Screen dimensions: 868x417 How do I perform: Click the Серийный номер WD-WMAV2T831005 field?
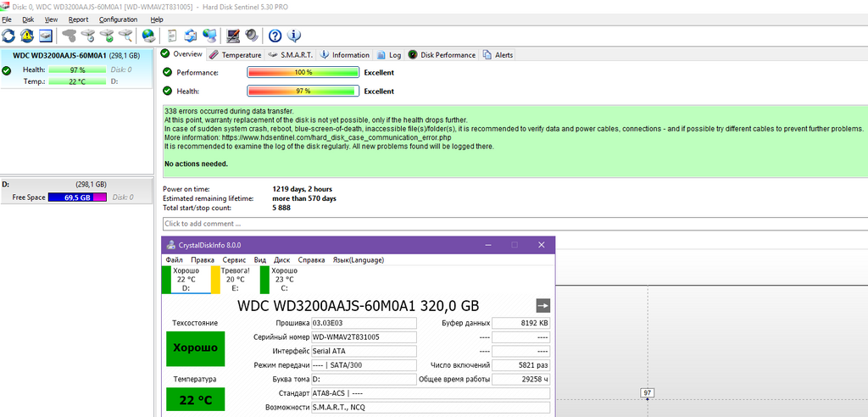(363, 336)
